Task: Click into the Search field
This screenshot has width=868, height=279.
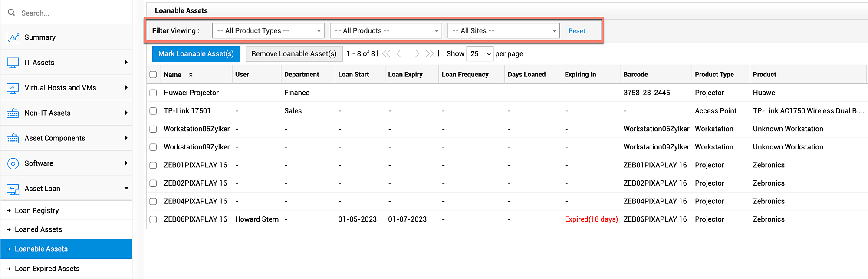Action: [x=69, y=13]
